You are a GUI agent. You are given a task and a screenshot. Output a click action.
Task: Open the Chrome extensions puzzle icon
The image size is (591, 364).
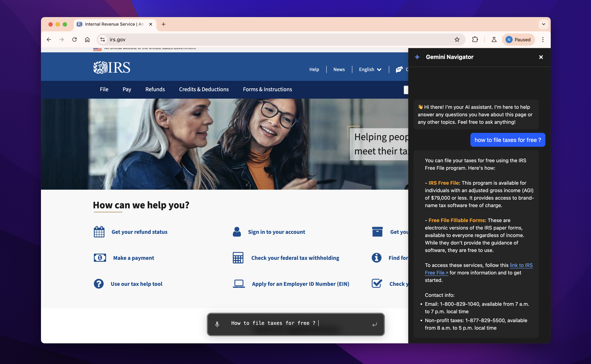475,40
